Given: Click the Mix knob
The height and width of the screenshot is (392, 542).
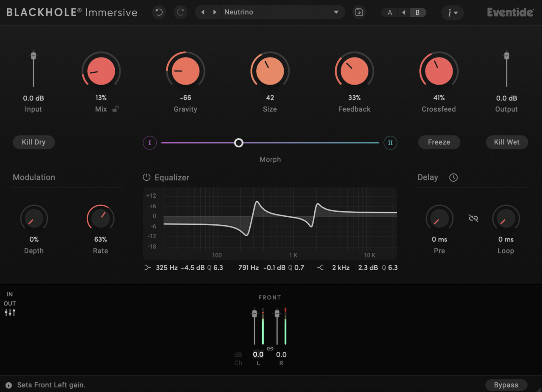Looking at the screenshot, I should (101, 71).
